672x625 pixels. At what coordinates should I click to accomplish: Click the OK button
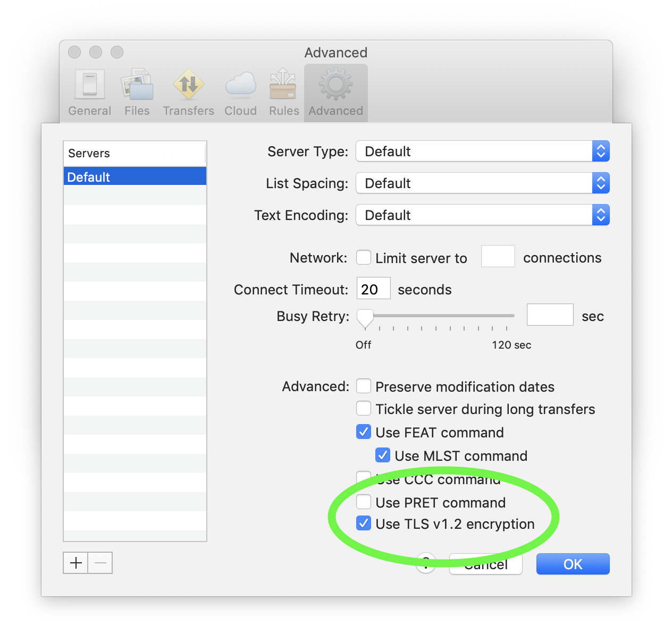click(573, 564)
